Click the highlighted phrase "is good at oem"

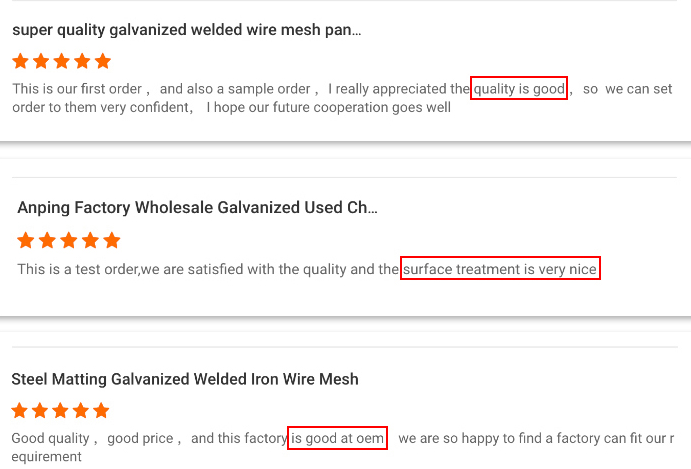pyautogui.click(x=337, y=438)
